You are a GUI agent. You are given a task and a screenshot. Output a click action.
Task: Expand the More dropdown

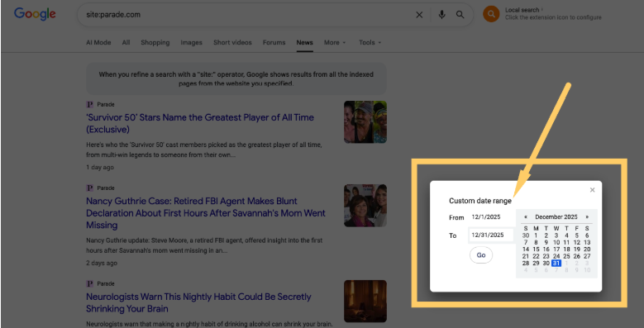tap(335, 42)
